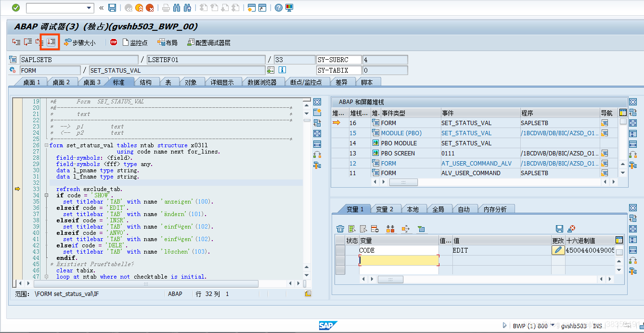Click the delete trash icon in variables toolbar

pos(340,229)
